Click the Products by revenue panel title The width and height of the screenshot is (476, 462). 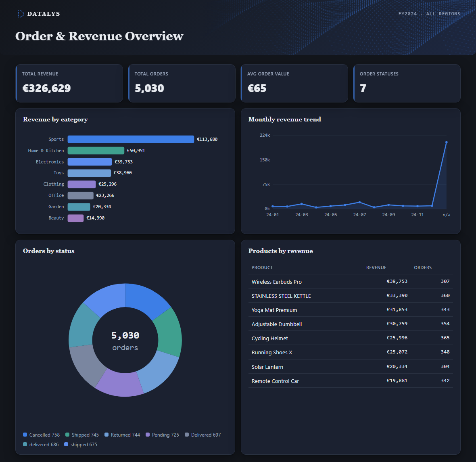coord(280,251)
